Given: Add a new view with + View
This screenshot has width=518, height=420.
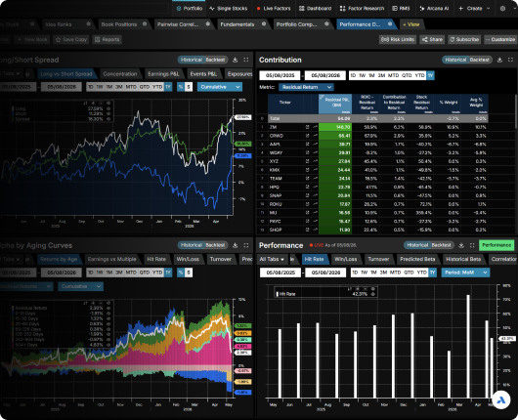Looking at the screenshot, I should [x=410, y=24].
